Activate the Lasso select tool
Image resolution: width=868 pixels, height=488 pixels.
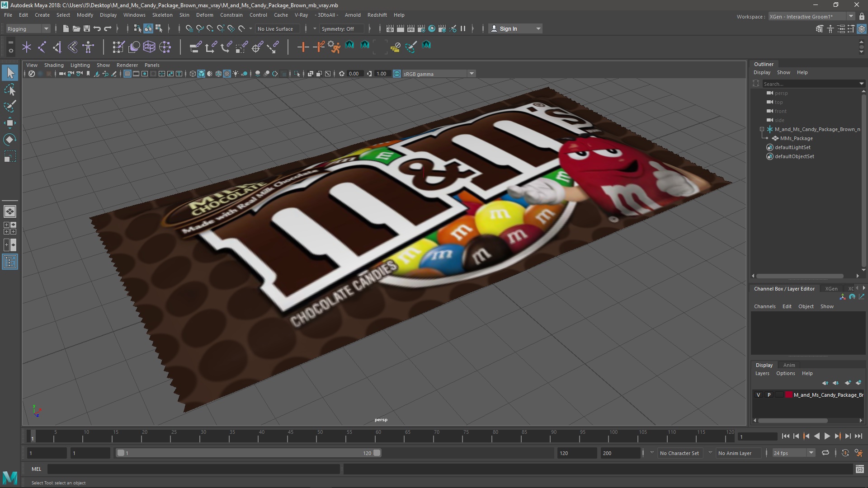10,89
